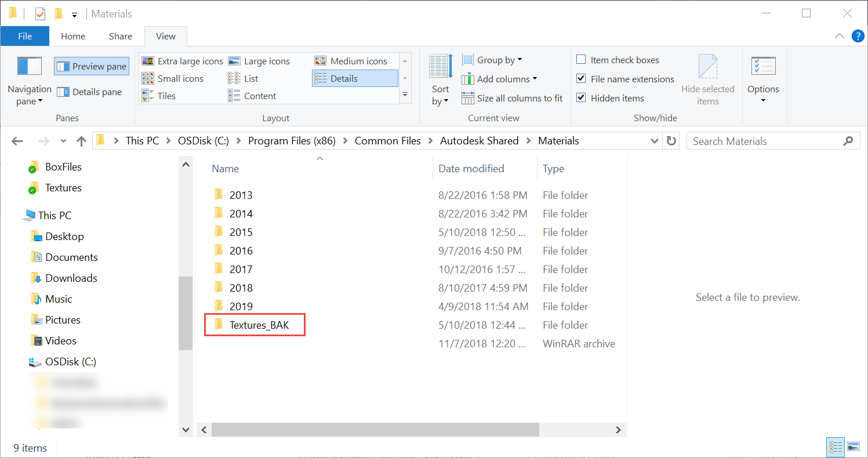The width and height of the screenshot is (868, 458).
Task: Select the 2016 folder
Action: coord(241,251)
